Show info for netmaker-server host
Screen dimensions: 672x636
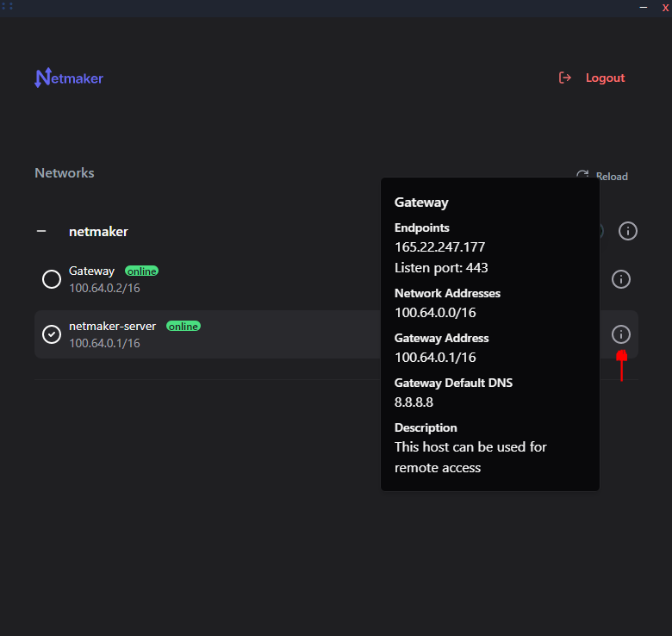pyautogui.click(x=620, y=334)
